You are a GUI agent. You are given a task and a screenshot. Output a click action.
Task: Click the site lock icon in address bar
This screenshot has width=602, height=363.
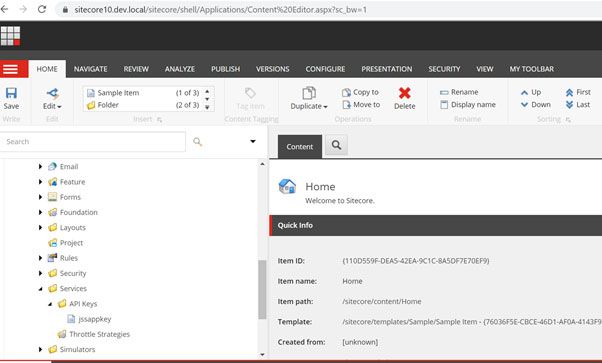coord(65,10)
